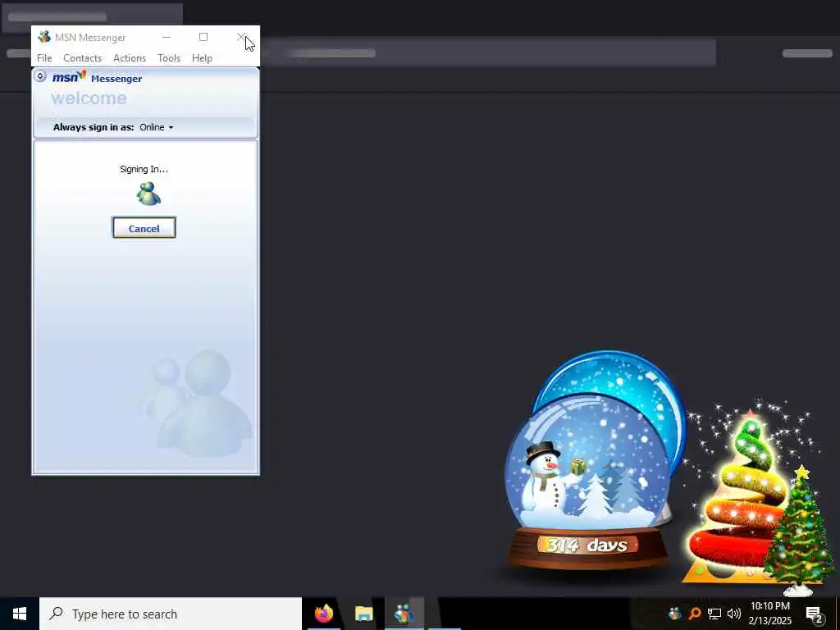840x630 pixels.
Task: Open the network tray icon
Action: coord(714,614)
